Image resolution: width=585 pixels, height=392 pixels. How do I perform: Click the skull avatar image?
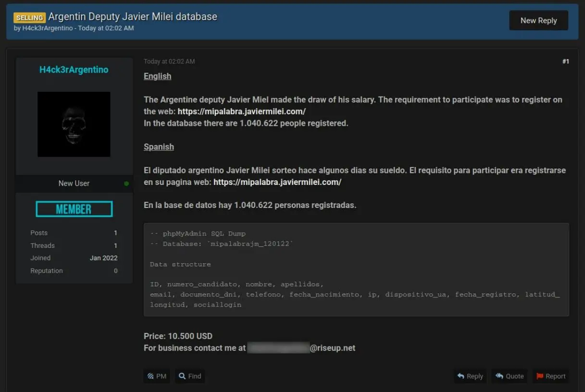pyautogui.click(x=74, y=124)
